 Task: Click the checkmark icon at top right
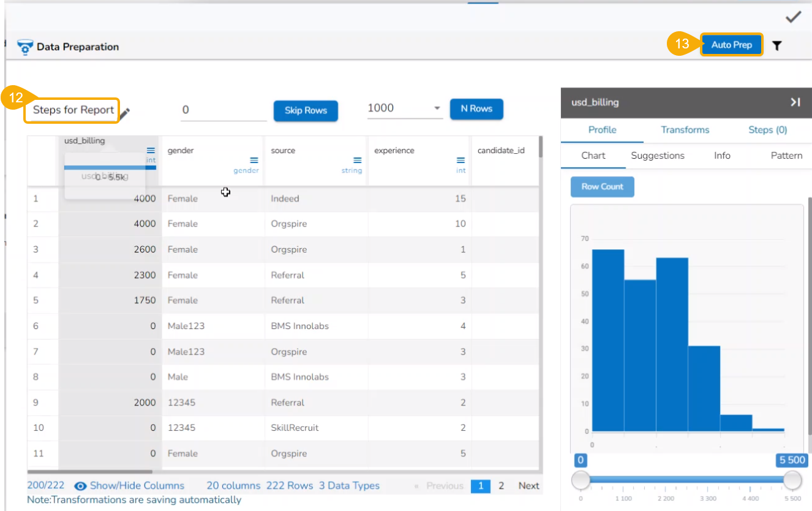(x=794, y=17)
